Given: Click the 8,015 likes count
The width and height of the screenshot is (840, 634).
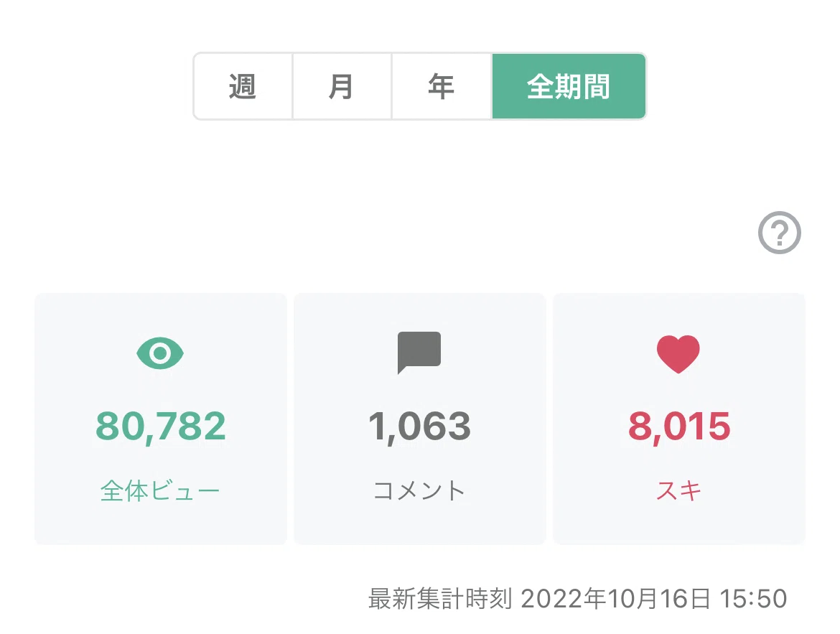Looking at the screenshot, I should (x=678, y=426).
